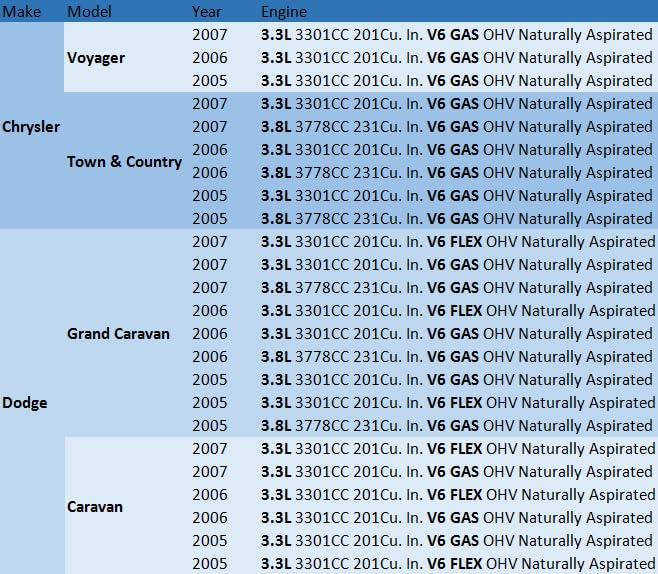Select the Caravan model cell
The width and height of the screenshot is (658, 574).
click(95, 506)
